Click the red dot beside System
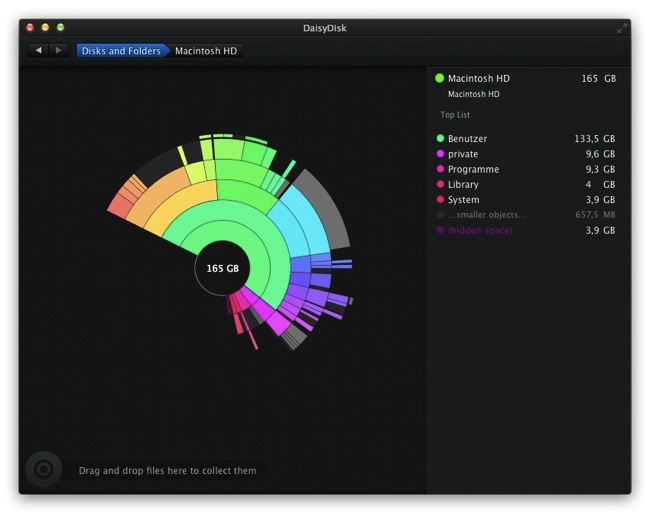Image resolution: width=650 pixels, height=513 pixels. (440, 200)
